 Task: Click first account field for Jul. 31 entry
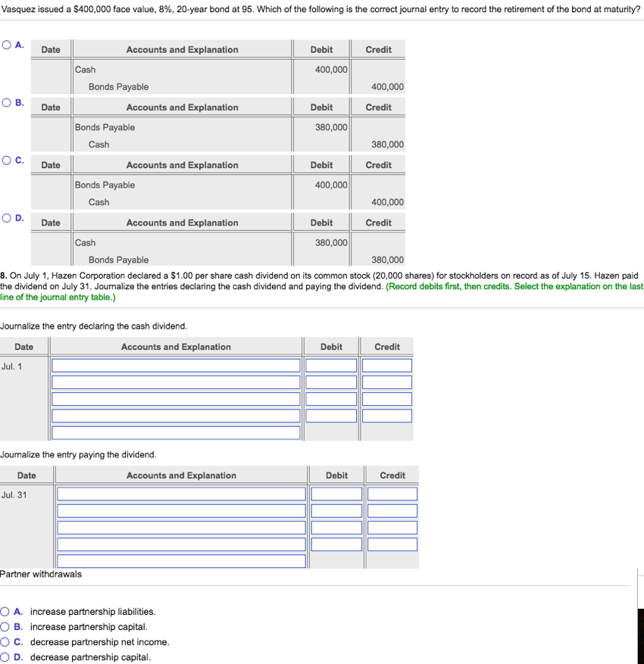[x=181, y=494]
